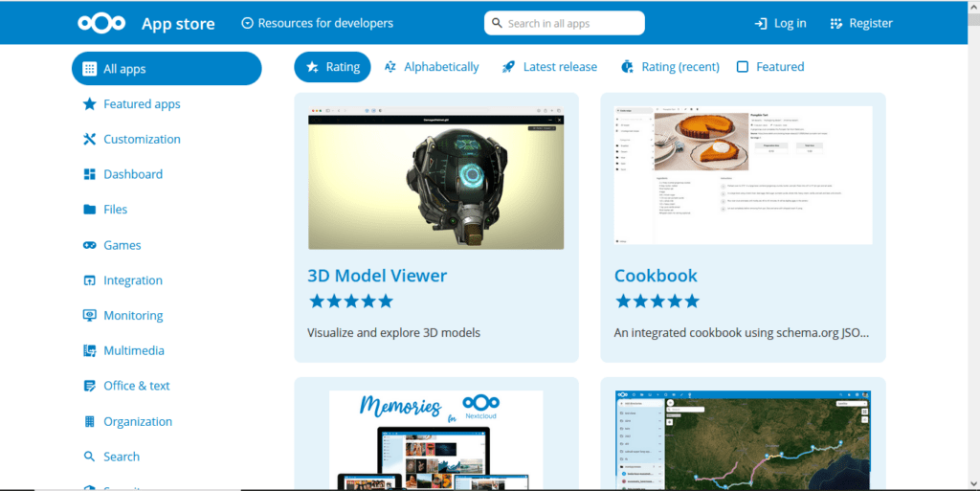Open Featured apps star icon in sidebar
The width and height of the screenshot is (980, 491).
[89, 104]
